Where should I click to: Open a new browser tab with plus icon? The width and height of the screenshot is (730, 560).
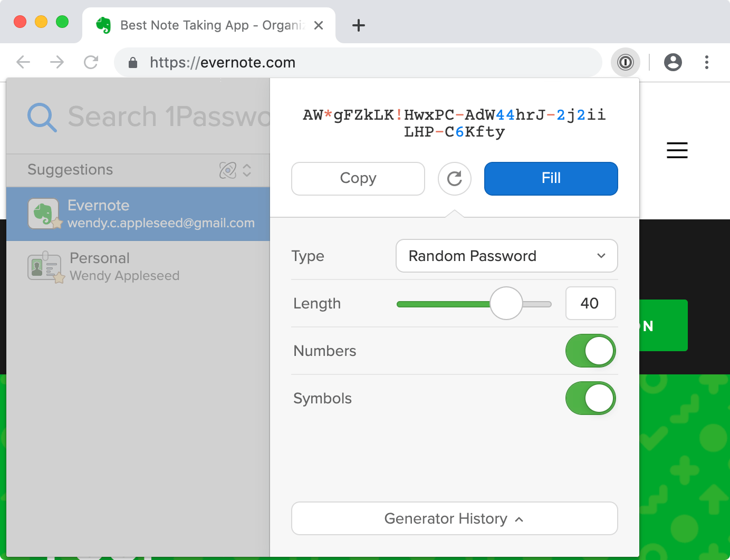click(x=359, y=25)
